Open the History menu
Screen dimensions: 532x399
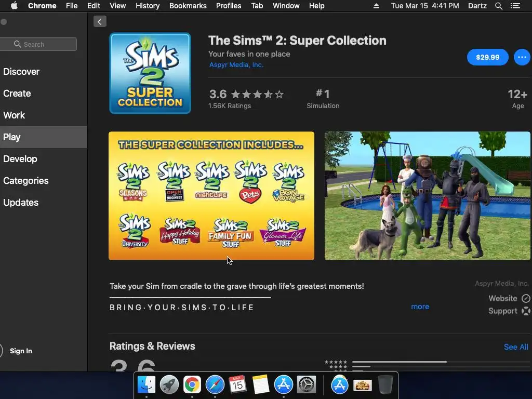(x=148, y=6)
